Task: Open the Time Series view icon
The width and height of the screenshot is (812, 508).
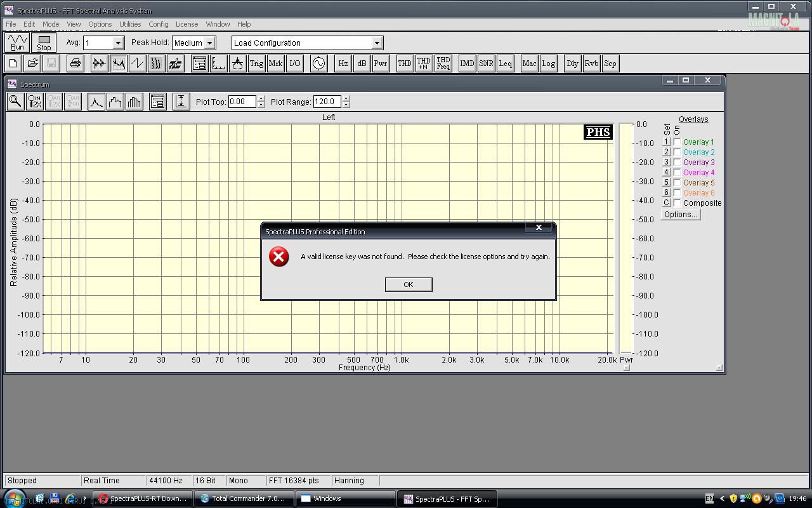Action: coord(99,63)
